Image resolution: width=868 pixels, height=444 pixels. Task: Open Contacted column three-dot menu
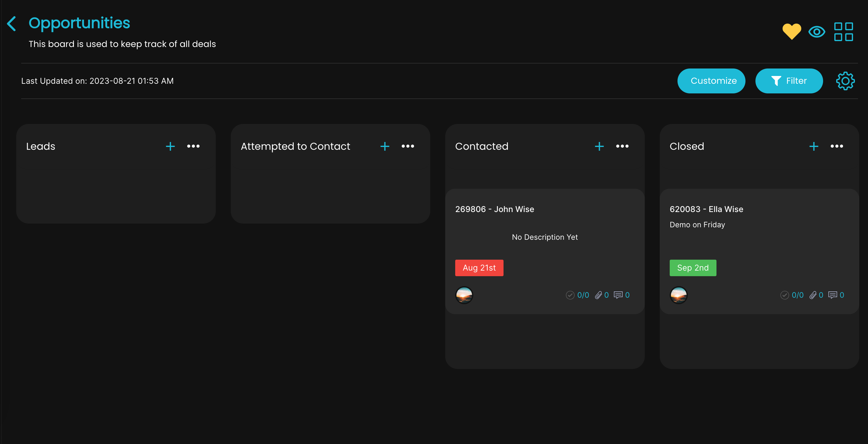click(622, 146)
